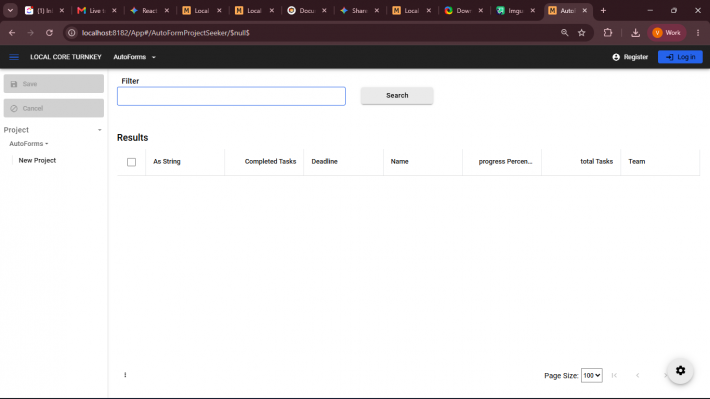Open AutoForms dropdown in top navbar
The image size is (710, 399).
pos(134,57)
